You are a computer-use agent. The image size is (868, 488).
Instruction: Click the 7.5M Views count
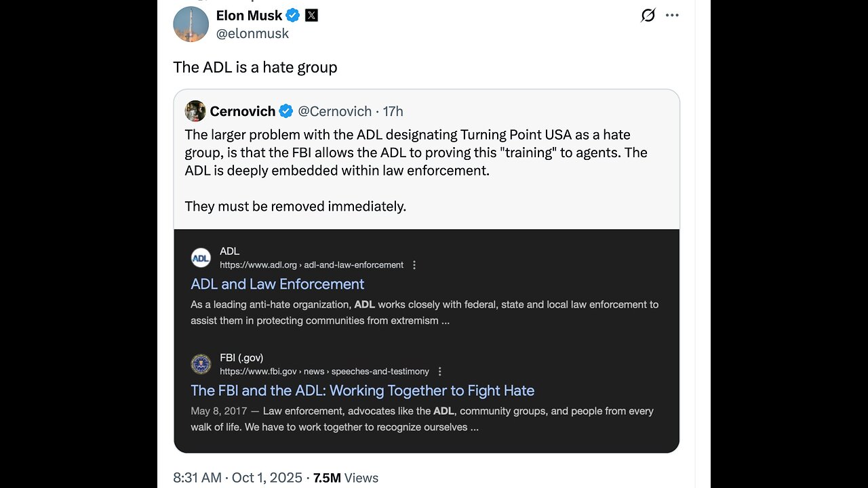click(346, 478)
